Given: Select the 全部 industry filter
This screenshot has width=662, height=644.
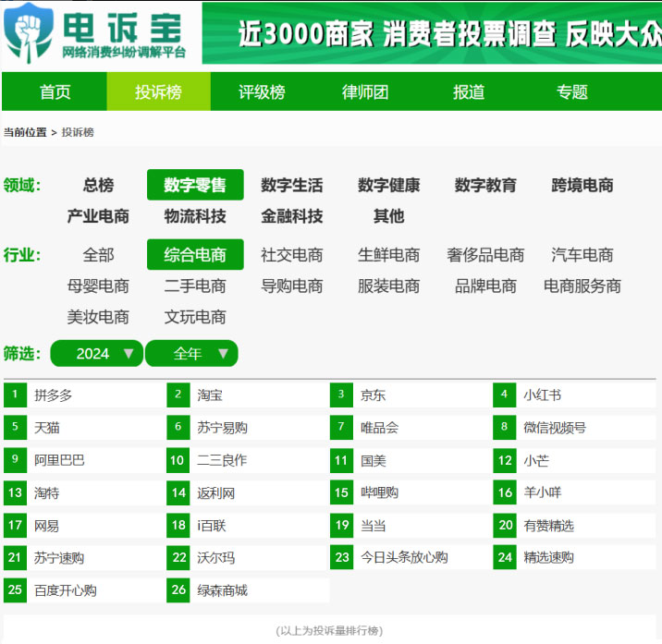Looking at the screenshot, I should [x=98, y=255].
